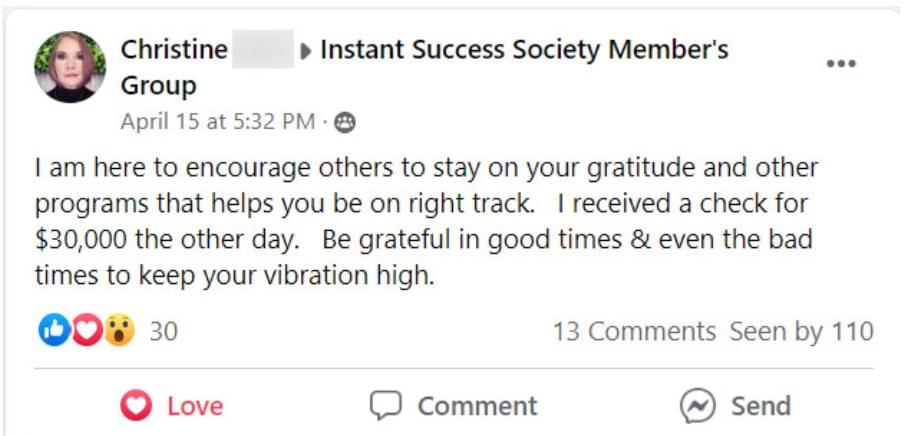Viewport: 907px width, 436px height.
Task: Click the red heart reaction icon
Action: tap(87, 330)
